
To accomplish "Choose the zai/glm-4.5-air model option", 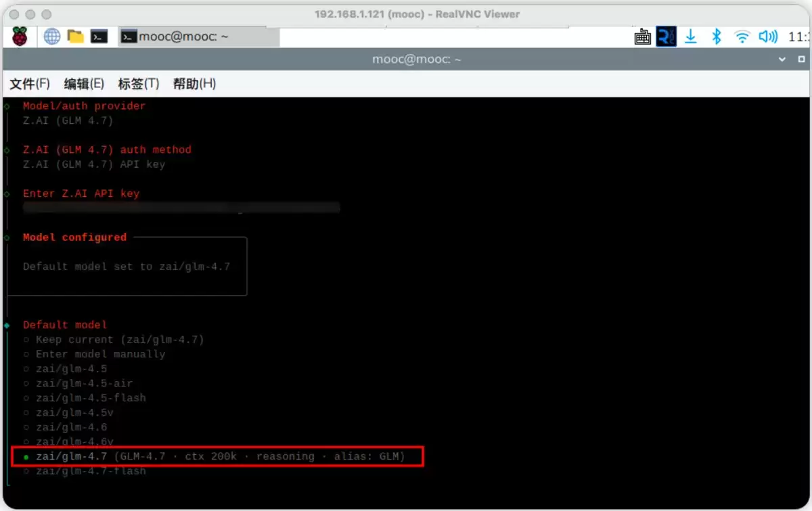I will [78, 383].
